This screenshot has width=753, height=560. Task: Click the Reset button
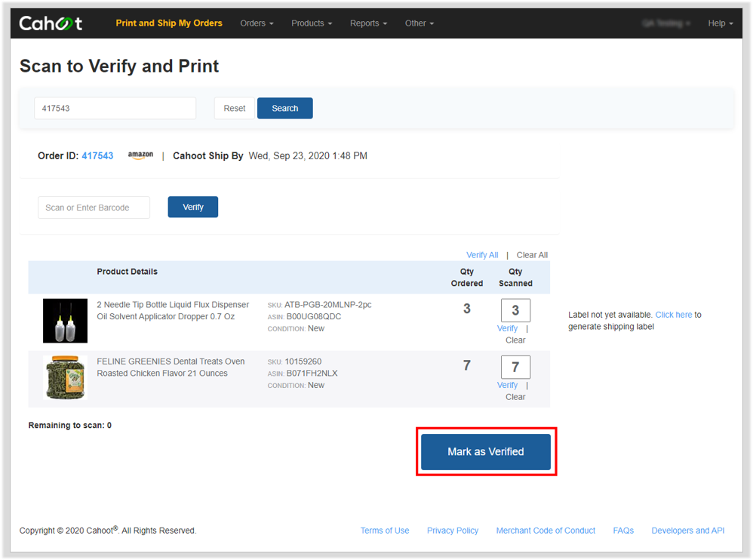(x=235, y=108)
